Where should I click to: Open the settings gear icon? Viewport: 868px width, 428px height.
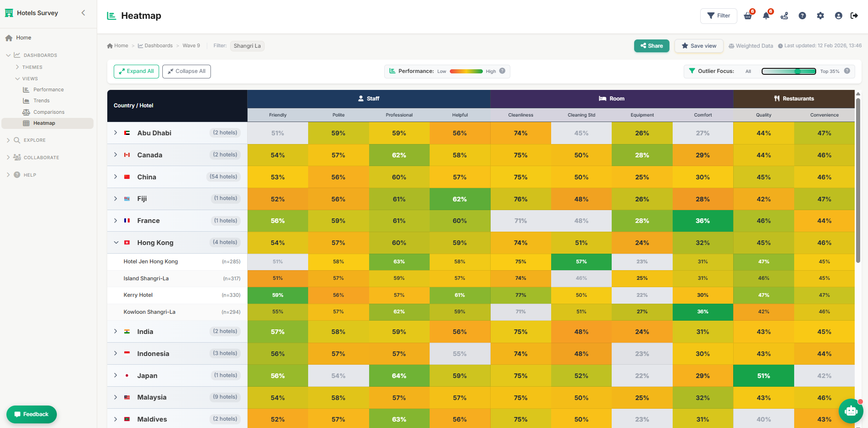820,15
